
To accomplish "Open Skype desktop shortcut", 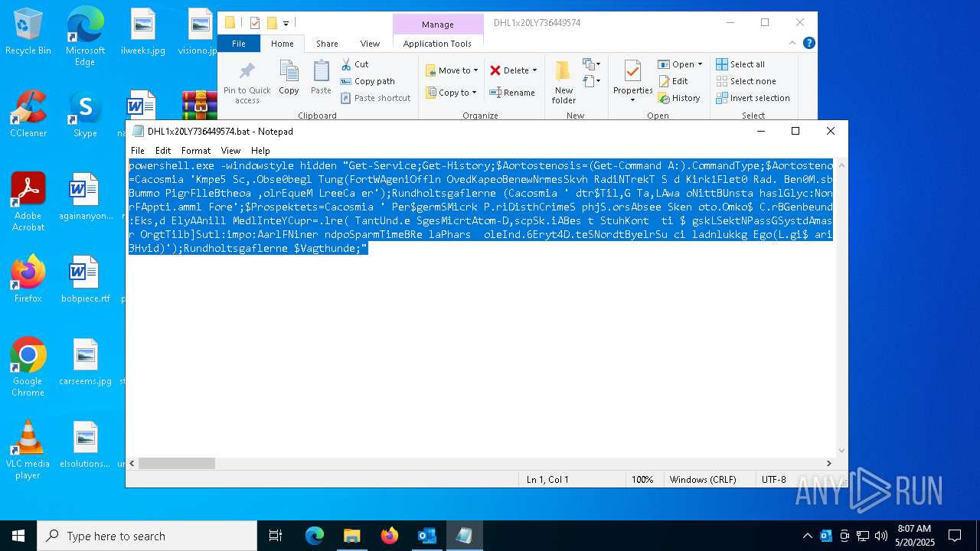I will point(85,115).
